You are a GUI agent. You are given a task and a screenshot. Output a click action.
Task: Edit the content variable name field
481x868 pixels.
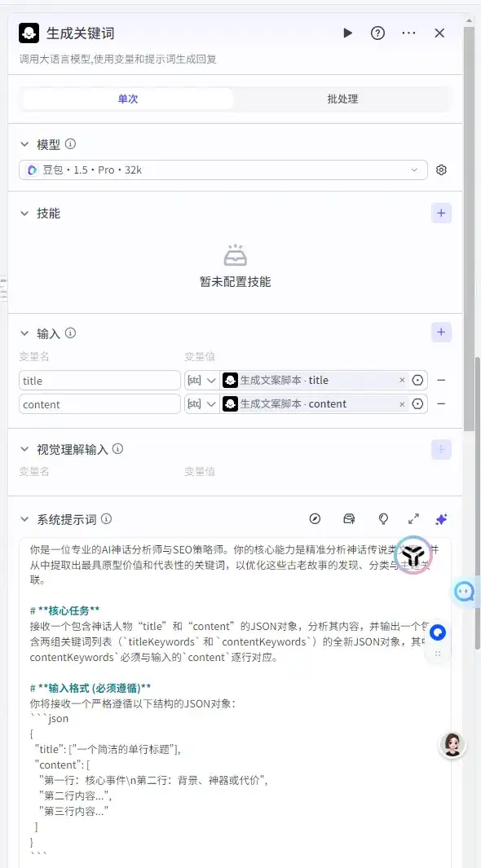(x=99, y=404)
